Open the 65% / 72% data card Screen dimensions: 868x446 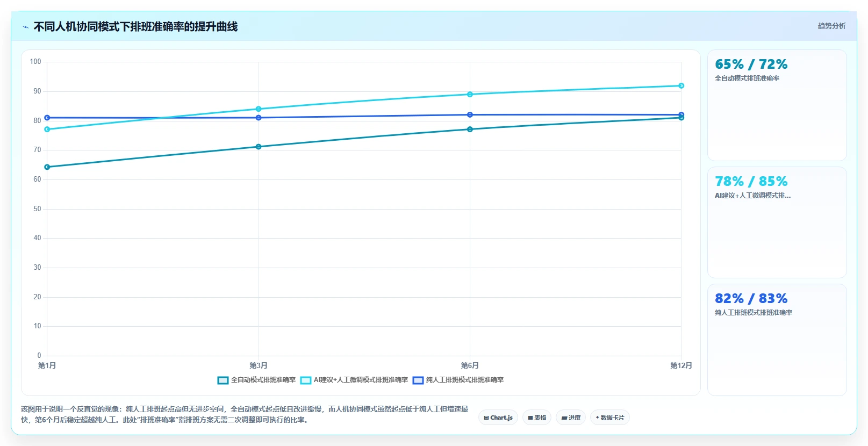pyautogui.click(x=777, y=105)
